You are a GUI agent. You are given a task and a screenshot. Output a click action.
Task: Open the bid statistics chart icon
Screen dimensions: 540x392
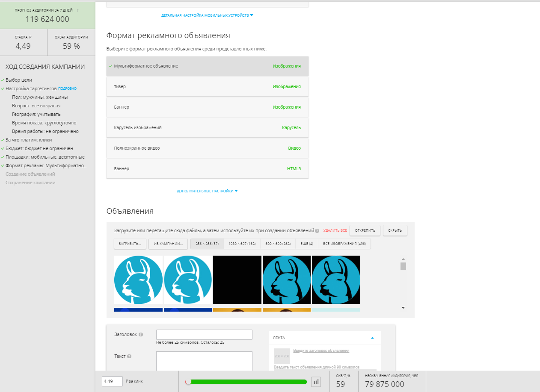coord(316,382)
